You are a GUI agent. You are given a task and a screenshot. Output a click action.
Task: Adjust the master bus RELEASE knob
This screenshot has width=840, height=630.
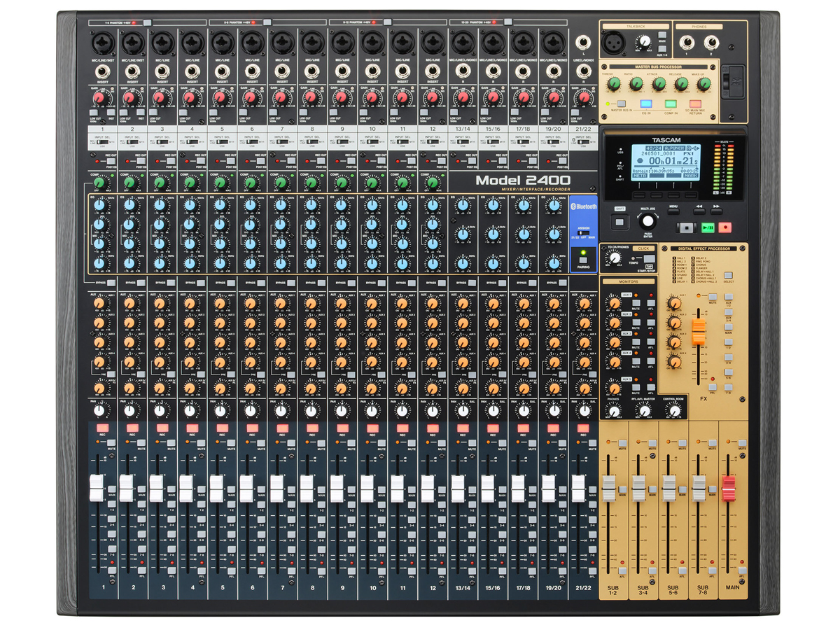(x=682, y=85)
